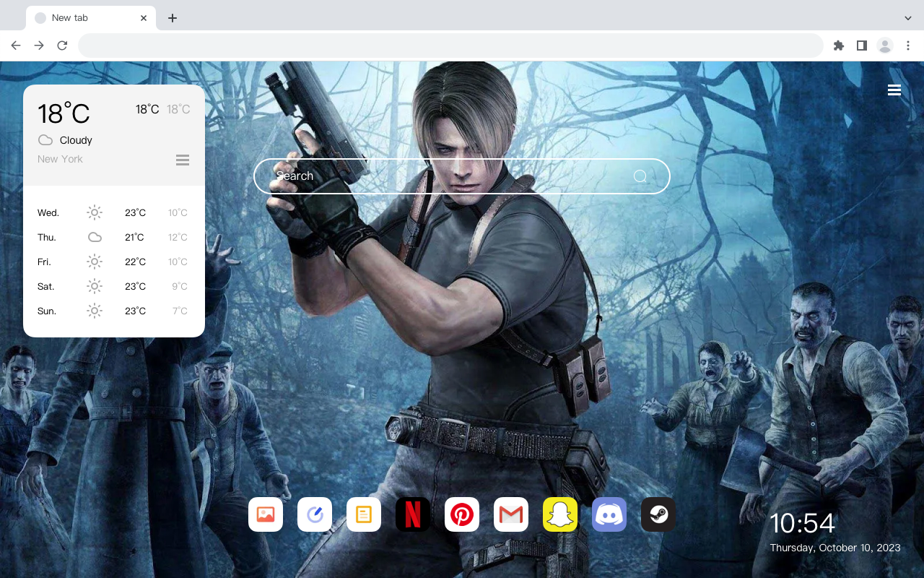The height and width of the screenshot is (578, 924).
Task: Open the Discord shortcut
Action: [609, 514]
